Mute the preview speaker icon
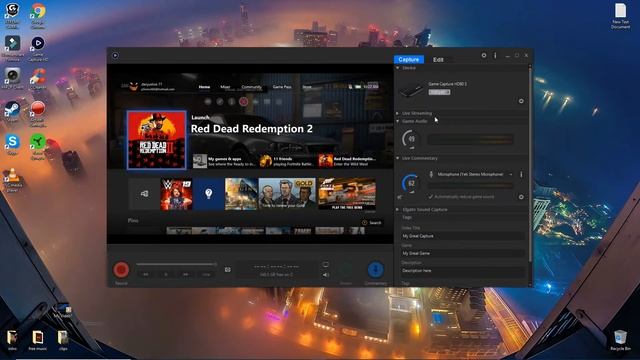Viewport: 640px width, 360px height. (326, 275)
